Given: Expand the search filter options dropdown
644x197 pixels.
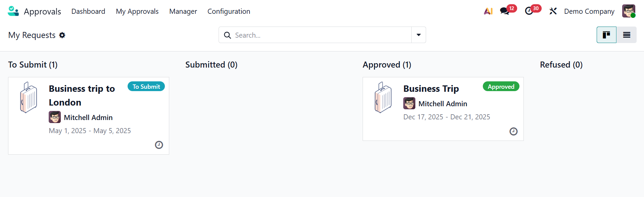Looking at the screenshot, I should pyautogui.click(x=419, y=35).
